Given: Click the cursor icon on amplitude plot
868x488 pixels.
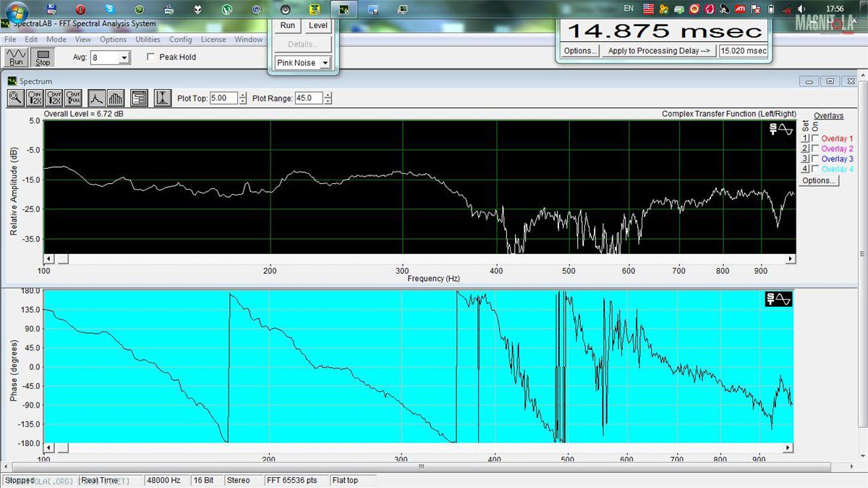Looking at the screenshot, I should tap(781, 130).
